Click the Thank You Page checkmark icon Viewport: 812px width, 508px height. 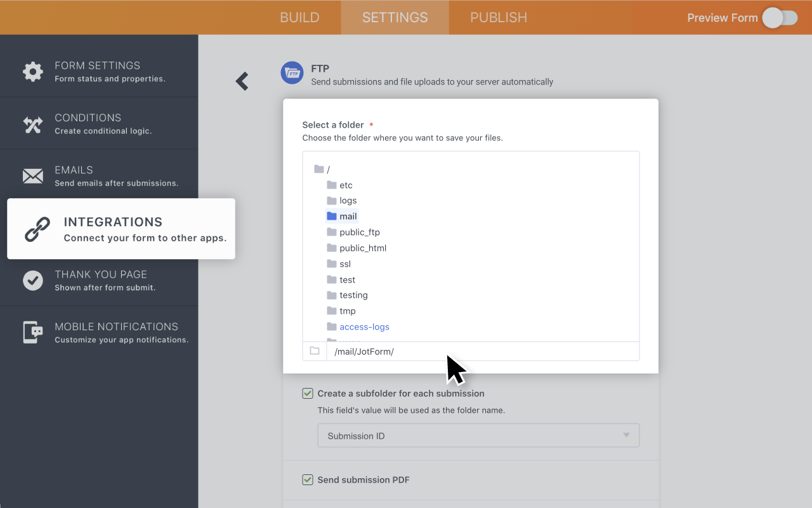pos(33,280)
